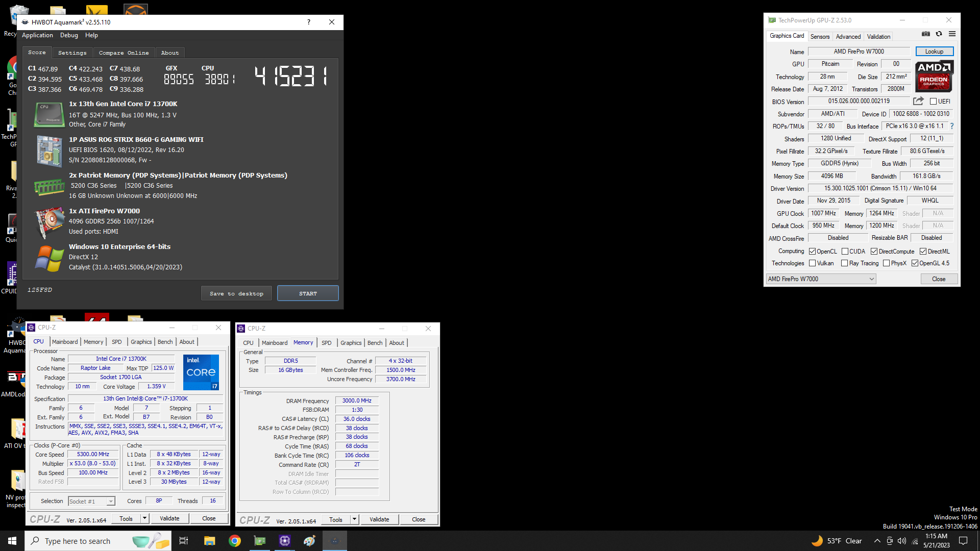
Task: Open Google Chrome from the taskbar
Action: click(235, 541)
